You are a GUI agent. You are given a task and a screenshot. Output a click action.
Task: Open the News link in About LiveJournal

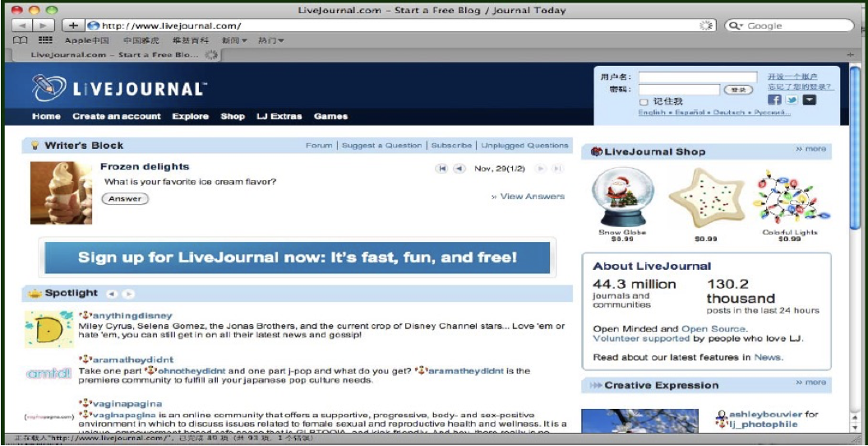[768, 357]
